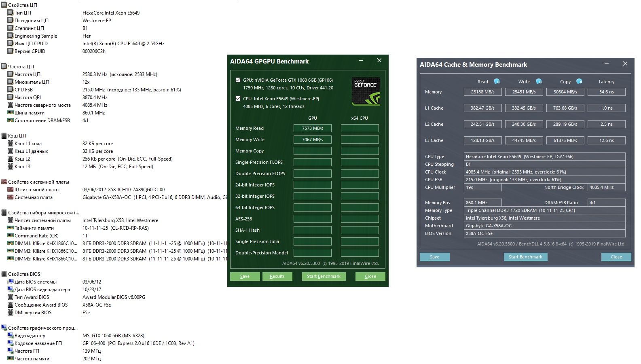The image size is (641, 364).
Task: Click L3 Cache Latency value 12.6 ns
Action: point(607,140)
